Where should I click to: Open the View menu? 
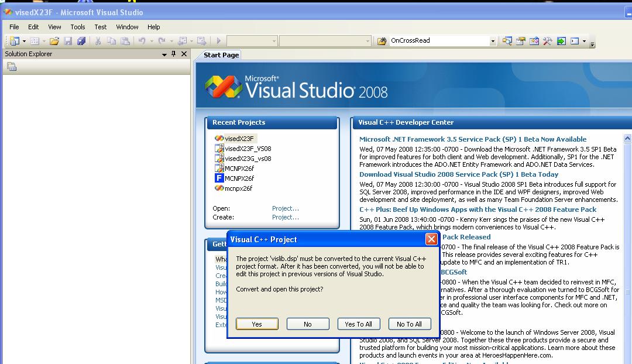click(x=55, y=27)
